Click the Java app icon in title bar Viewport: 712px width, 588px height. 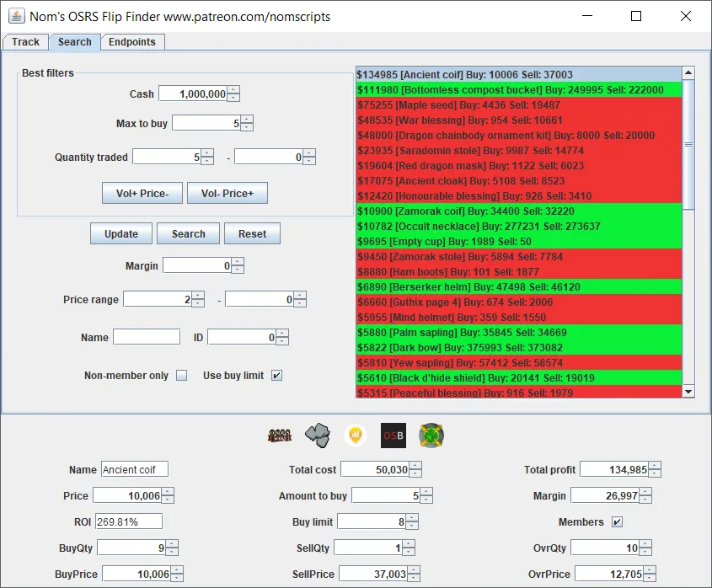(16, 16)
